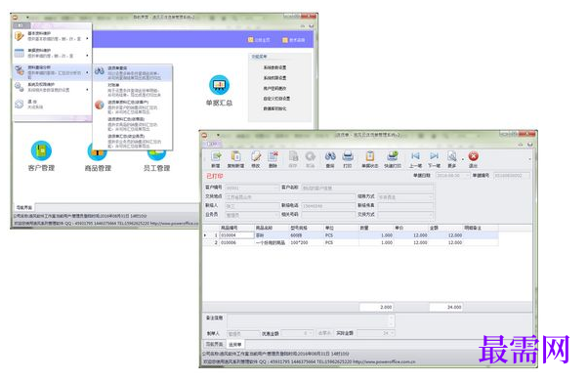588x380 pixels.
Task: Click the 商品管理 label in main window
Action: coord(98,168)
